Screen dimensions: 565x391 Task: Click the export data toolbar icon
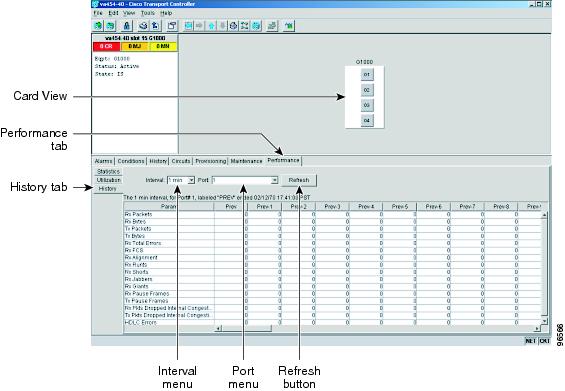(155, 26)
